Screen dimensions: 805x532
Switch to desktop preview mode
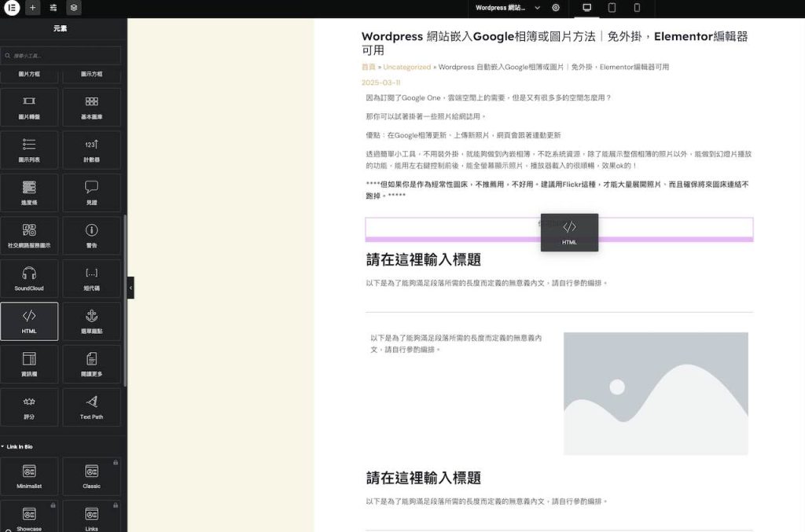click(586, 8)
